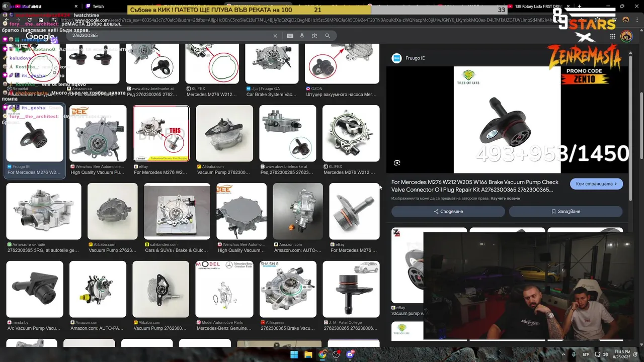The width and height of the screenshot is (644, 362).
Task: Click the magnifier search button
Action: tap(328, 36)
